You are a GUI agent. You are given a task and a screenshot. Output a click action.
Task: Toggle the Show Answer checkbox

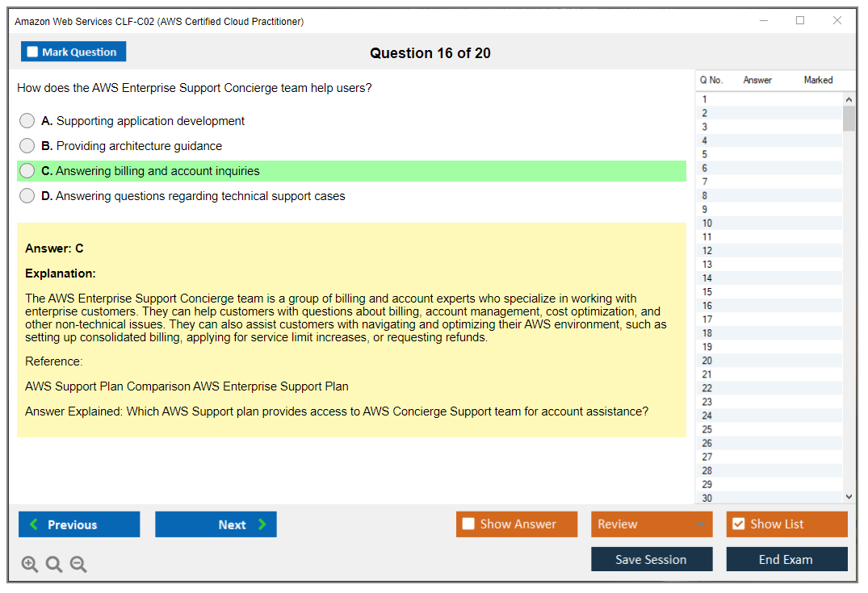[468, 524]
